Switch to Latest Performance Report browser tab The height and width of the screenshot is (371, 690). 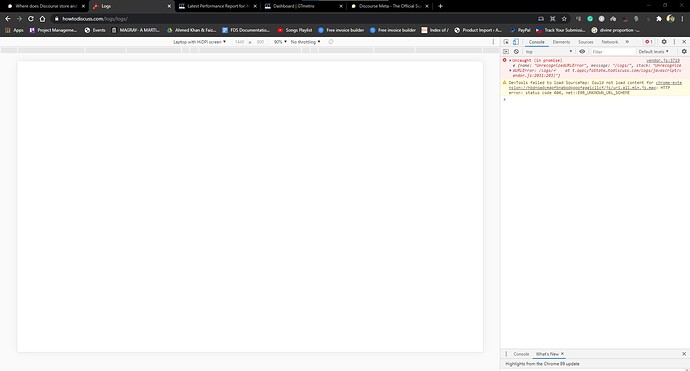coord(218,6)
